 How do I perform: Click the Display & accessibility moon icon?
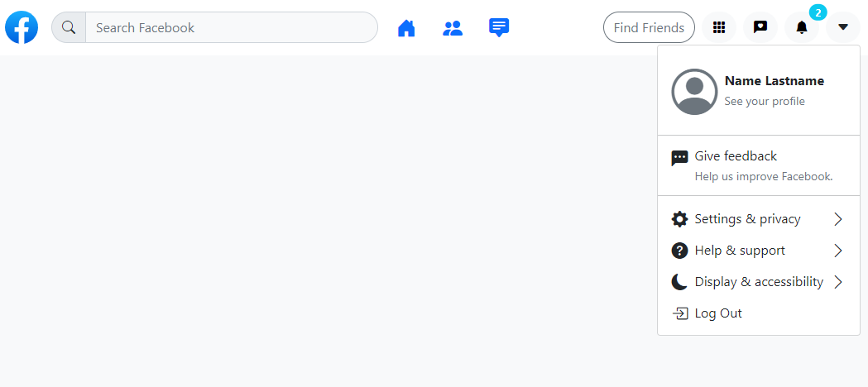[x=679, y=282]
